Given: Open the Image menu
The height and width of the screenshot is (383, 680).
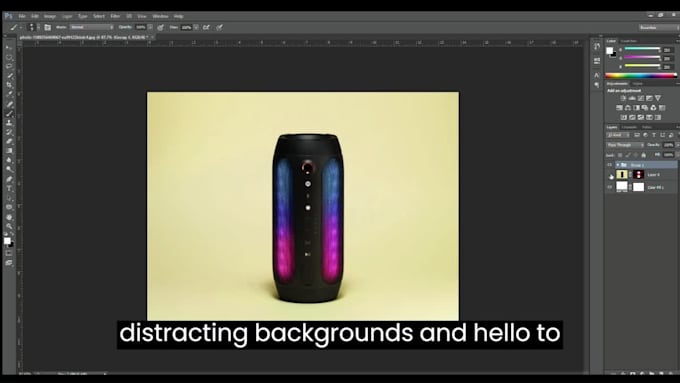Looking at the screenshot, I should [x=50, y=16].
